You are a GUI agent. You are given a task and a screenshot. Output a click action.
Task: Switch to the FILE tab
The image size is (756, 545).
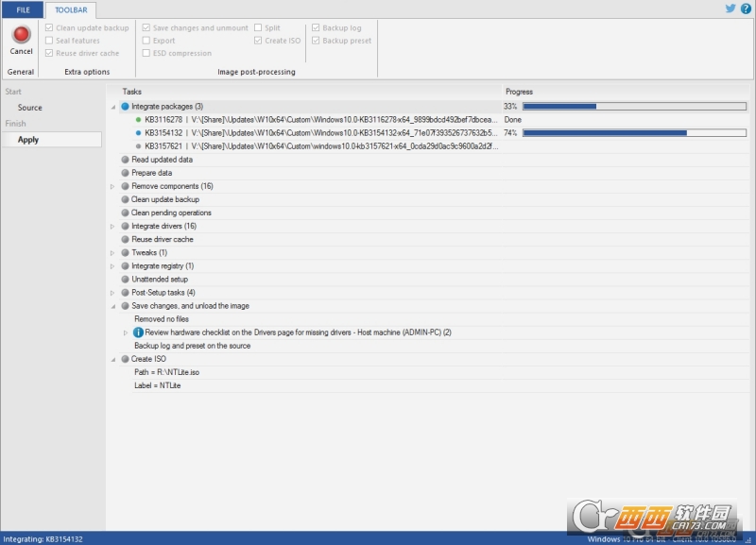click(x=23, y=9)
